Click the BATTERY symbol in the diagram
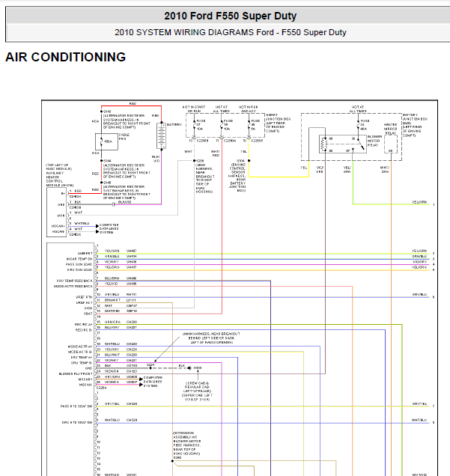 (x=161, y=135)
